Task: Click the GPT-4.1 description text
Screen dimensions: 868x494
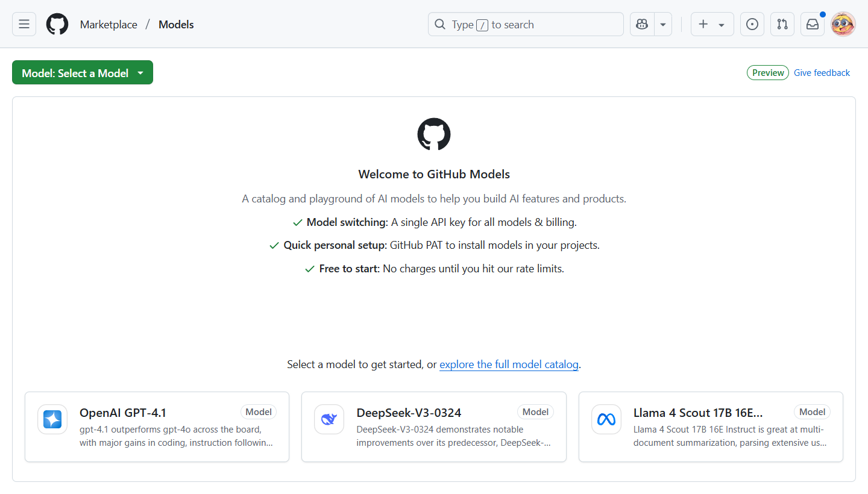Action: pos(176,436)
